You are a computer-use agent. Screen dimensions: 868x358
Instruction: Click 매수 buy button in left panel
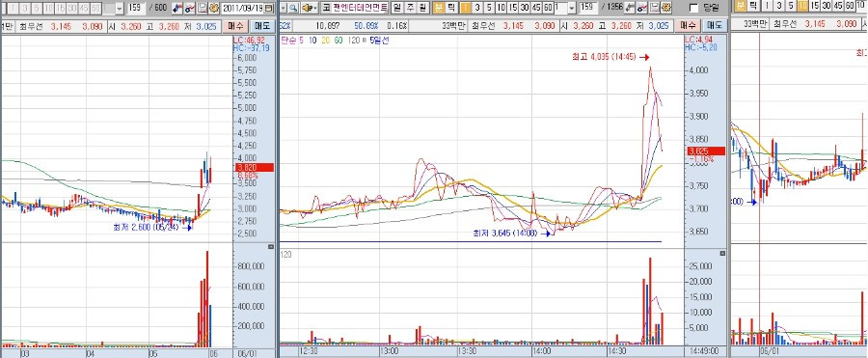pos(236,26)
